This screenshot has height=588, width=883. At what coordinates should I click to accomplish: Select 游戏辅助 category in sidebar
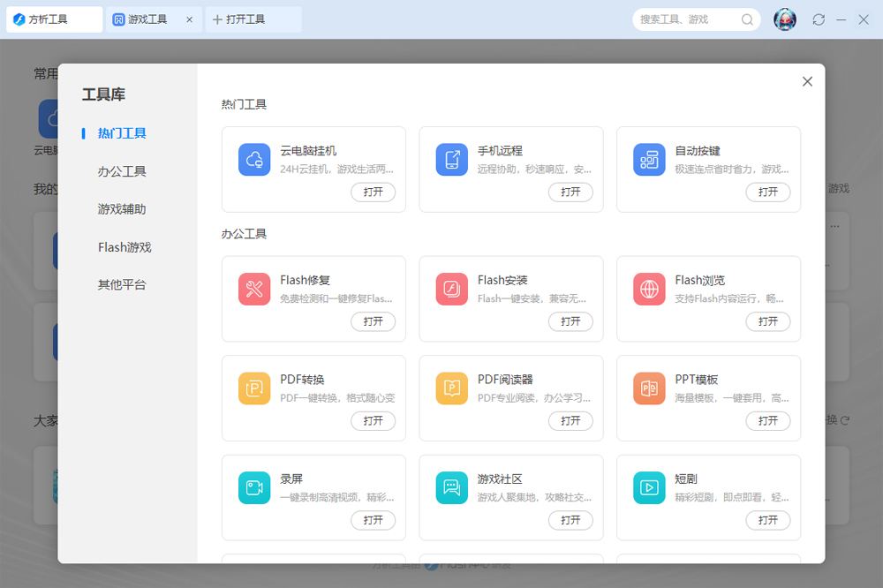tap(122, 209)
